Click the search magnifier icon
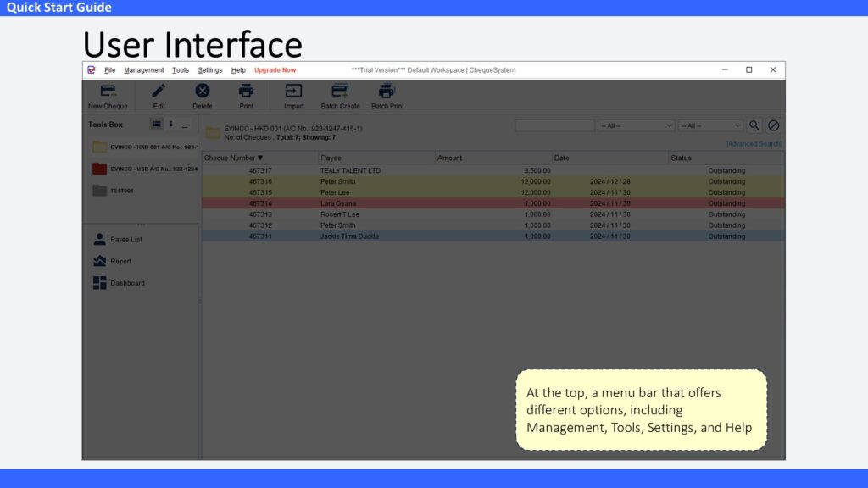The image size is (868, 488). (x=754, y=125)
